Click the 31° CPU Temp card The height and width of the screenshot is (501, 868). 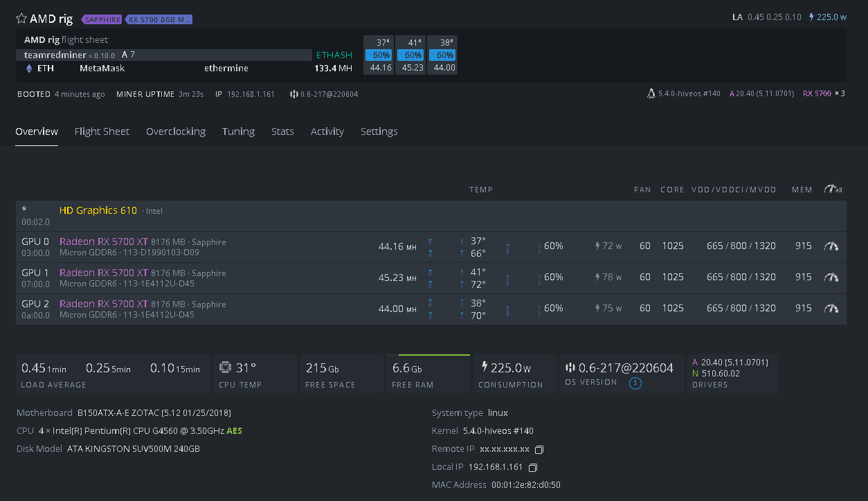point(255,374)
